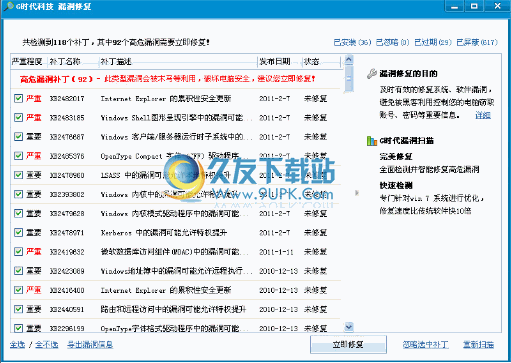Toggle checkbox for Windows 客户端/服务器 patch
The width and height of the screenshot is (511, 363).
18,137
